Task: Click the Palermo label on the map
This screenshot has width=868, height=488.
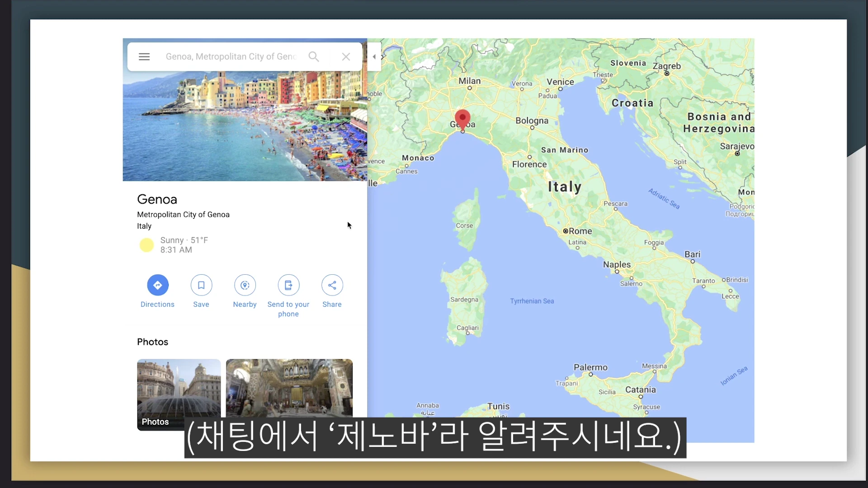Action: coord(591,367)
